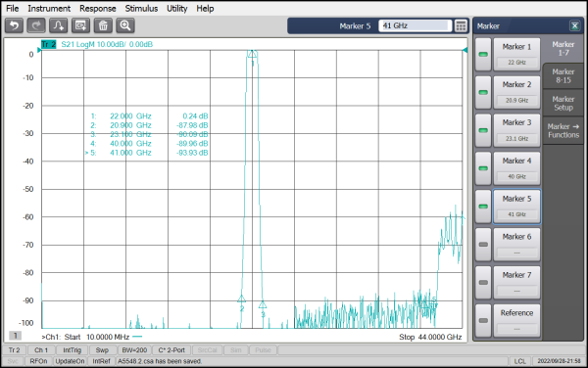
Task: Click IntTrig in the status bar
Action: click(x=72, y=350)
